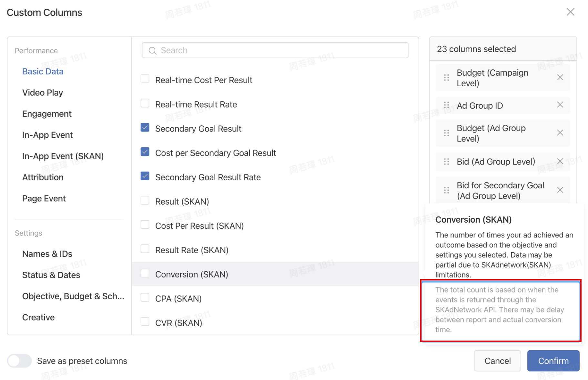Screen dimensions: 588x380
Task: Check Real-time Result Rate
Action: [145, 103]
